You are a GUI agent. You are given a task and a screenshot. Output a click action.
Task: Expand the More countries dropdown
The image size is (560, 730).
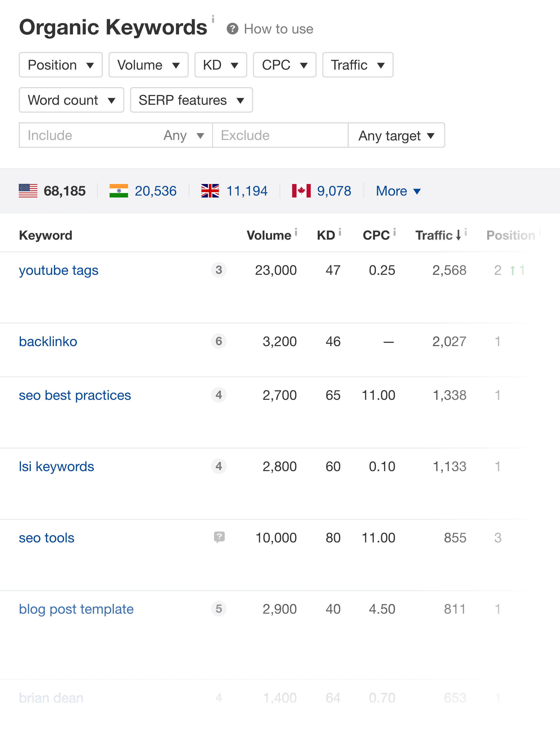398,191
